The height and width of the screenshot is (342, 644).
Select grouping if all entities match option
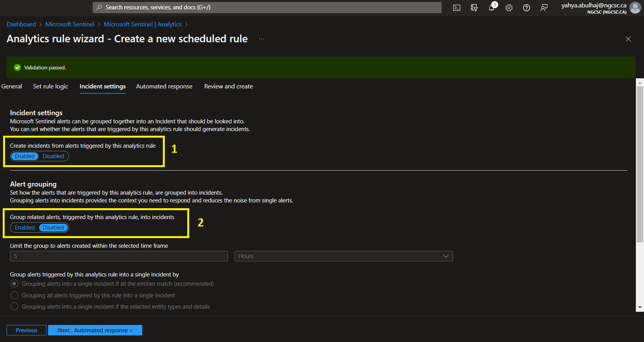(14, 284)
